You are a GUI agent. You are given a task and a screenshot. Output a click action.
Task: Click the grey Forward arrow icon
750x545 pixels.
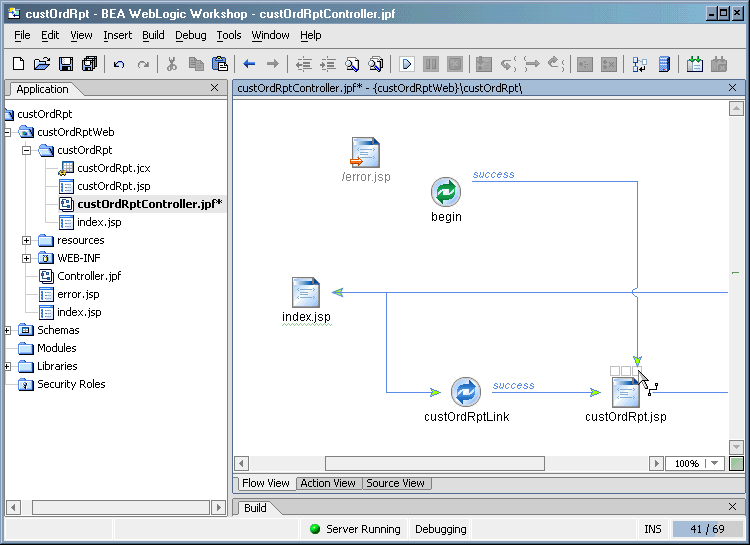pos(273,64)
